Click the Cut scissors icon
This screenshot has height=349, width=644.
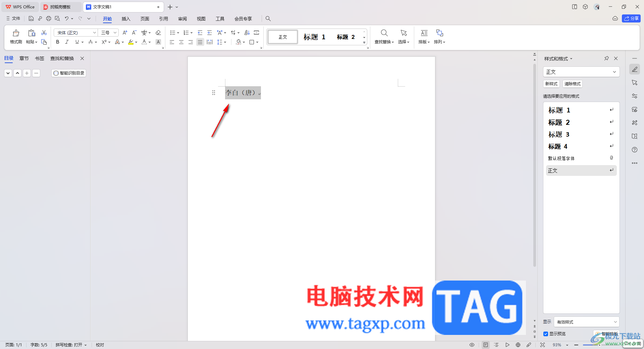(x=44, y=33)
